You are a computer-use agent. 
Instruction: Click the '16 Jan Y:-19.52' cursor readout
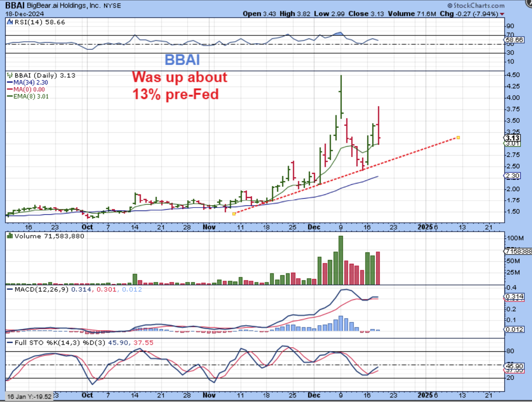coord(29,397)
